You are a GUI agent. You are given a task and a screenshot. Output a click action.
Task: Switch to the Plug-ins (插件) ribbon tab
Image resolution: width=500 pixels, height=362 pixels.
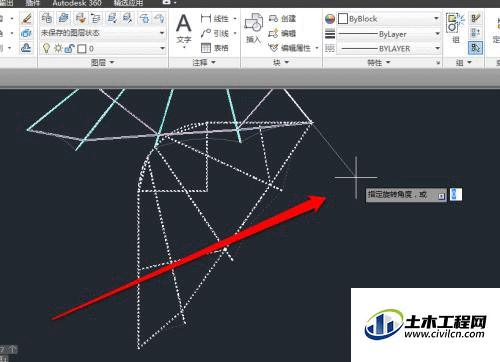tap(32, 3)
